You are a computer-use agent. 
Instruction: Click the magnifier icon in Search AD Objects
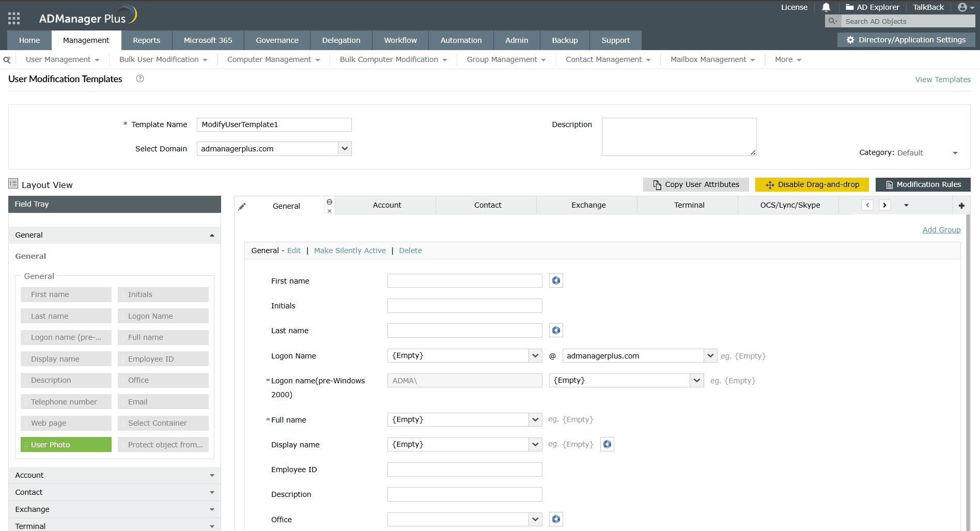[x=832, y=21]
